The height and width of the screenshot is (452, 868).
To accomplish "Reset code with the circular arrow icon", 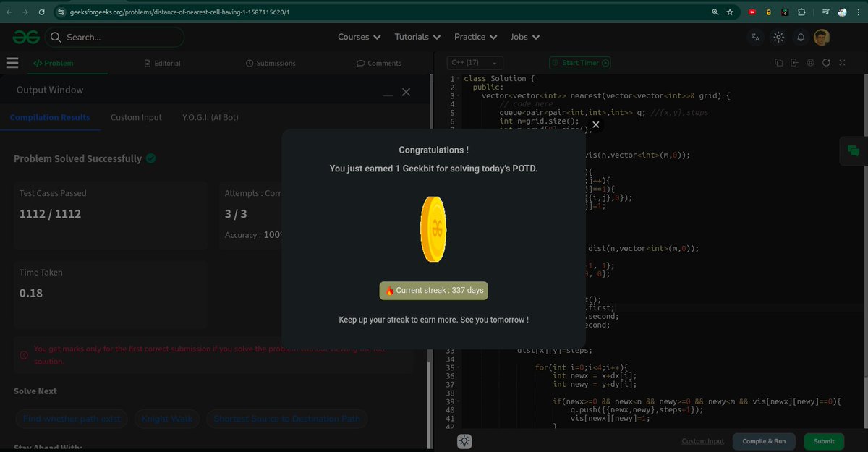I will point(826,63).
